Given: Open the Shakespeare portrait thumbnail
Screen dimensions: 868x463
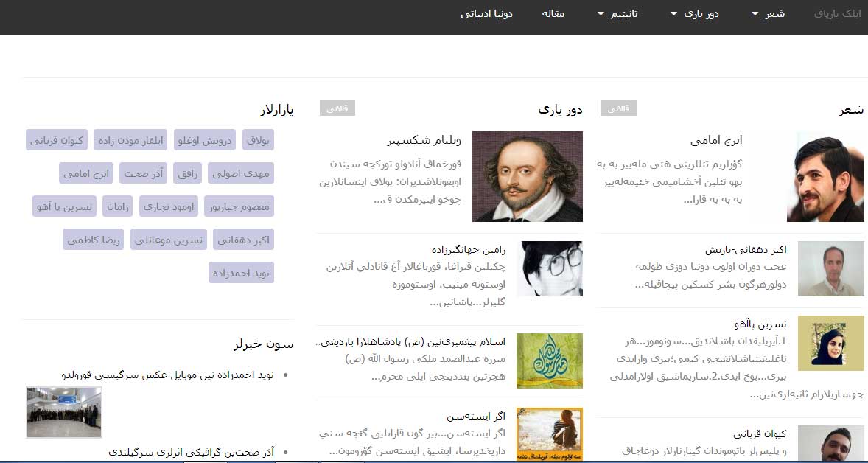Looking at the screenshot, I should (527, 176).
